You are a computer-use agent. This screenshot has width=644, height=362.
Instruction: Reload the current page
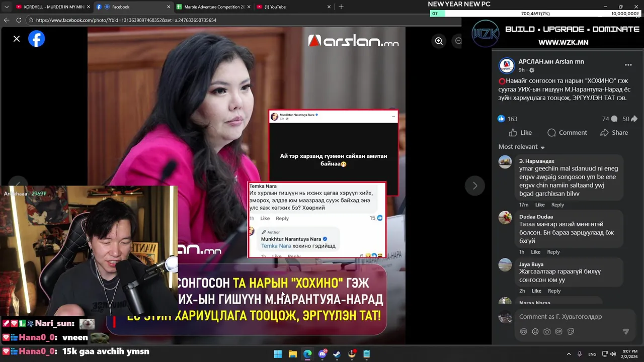pyautogui.click(x=19, y=20)
